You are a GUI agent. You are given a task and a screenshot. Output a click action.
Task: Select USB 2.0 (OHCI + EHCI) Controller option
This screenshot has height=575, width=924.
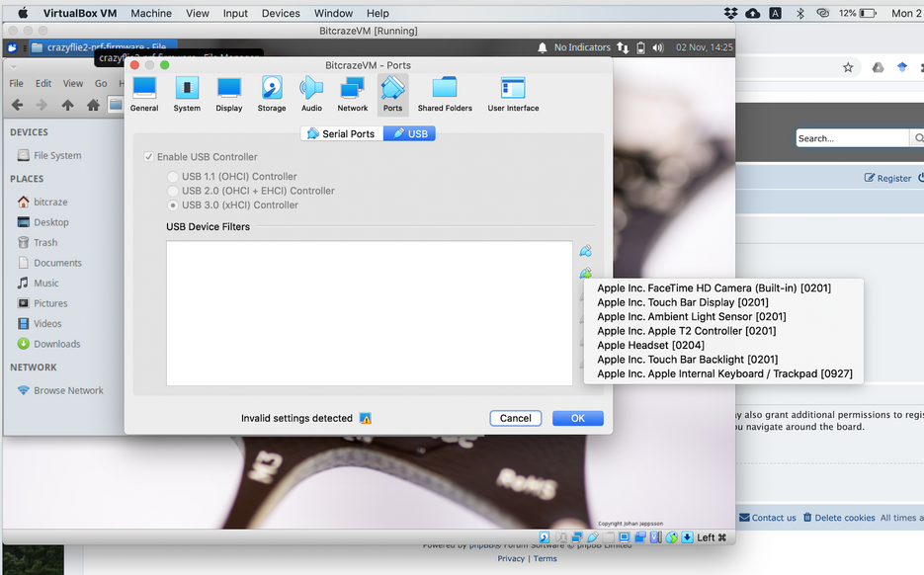point(173,191)
